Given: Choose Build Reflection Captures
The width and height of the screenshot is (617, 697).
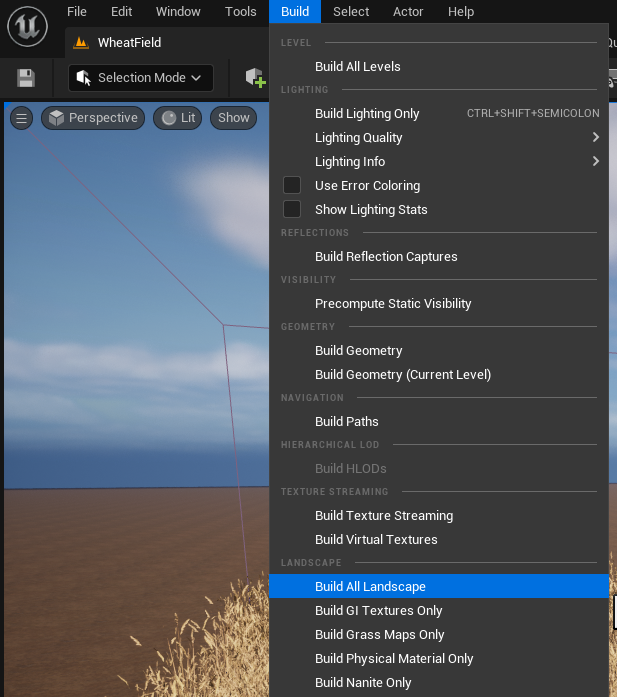Looking at the screenshot, I should click(439, 257).
